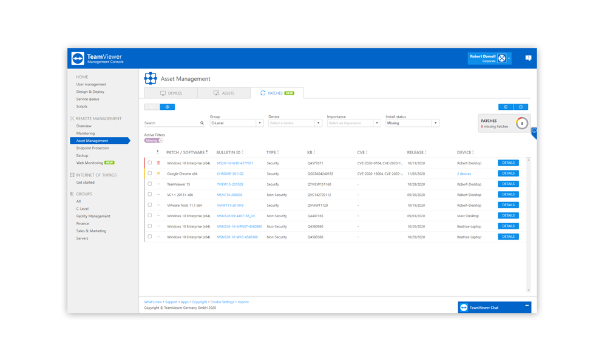Click the yellow importance icon for Google Chrome
This screenshot has height=364, width=607.
[158, 174]
